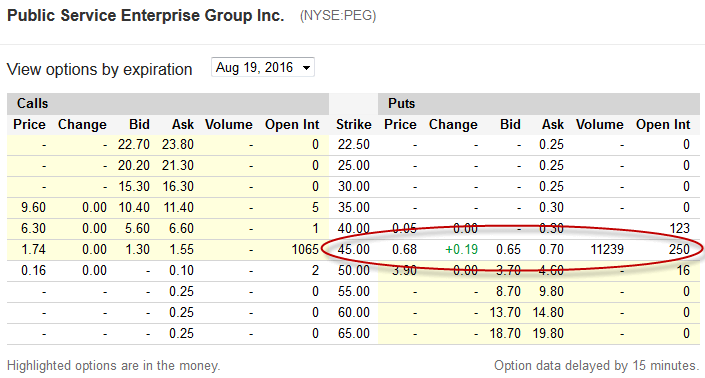Select the 35.00 strike cell
705x378 pixels.
coord(354,208)
